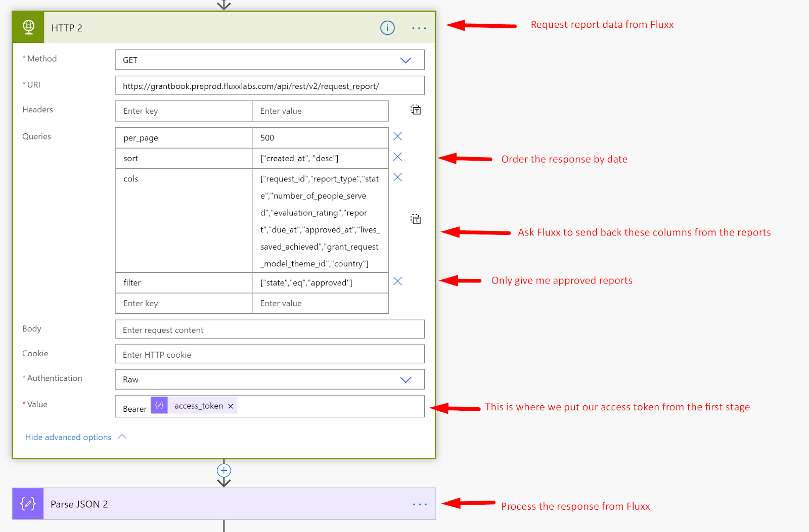The width and height of the screenshot is (809, 532).
Task: Click the HTTP 2 title
Action: 67,28
